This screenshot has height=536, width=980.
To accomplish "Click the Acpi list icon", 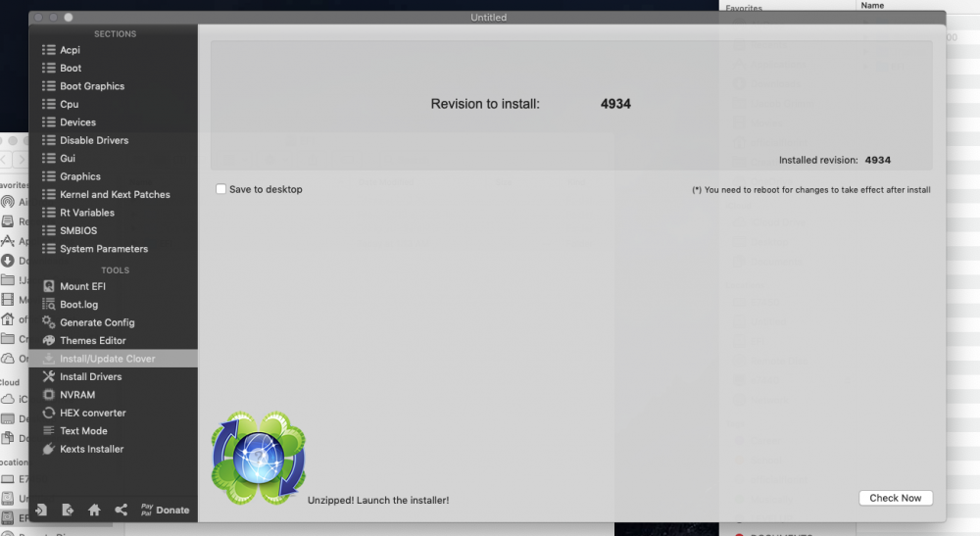I will click(x=49, y=50).
